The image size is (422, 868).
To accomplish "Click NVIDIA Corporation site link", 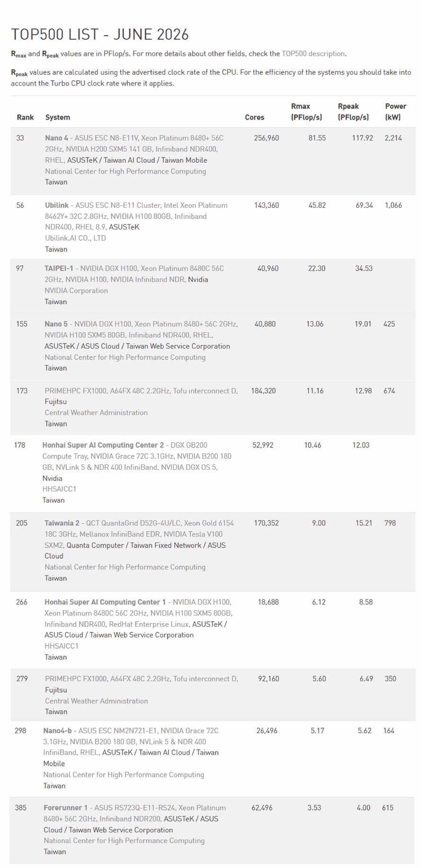I will 76,290.
